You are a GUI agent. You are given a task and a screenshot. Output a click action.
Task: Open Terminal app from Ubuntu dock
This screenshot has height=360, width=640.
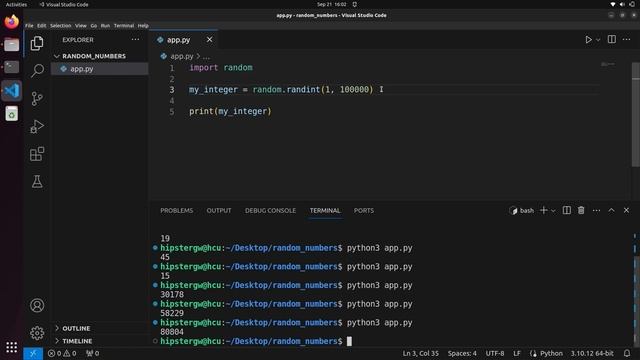tap(11, 67)
